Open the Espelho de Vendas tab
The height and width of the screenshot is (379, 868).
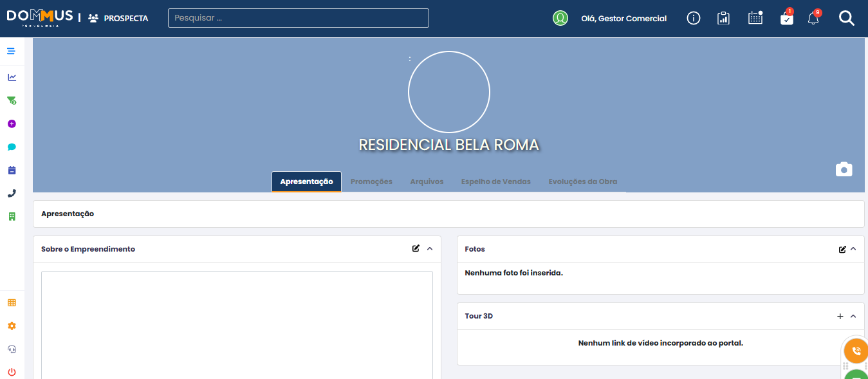coord(495,181)
